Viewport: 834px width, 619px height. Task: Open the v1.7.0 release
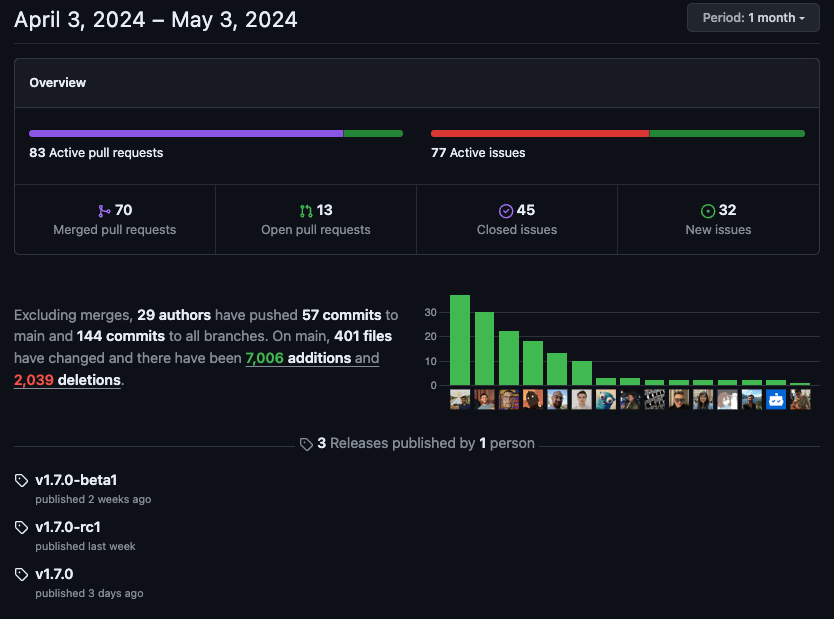pyautogui.click(x=54, y=574)
